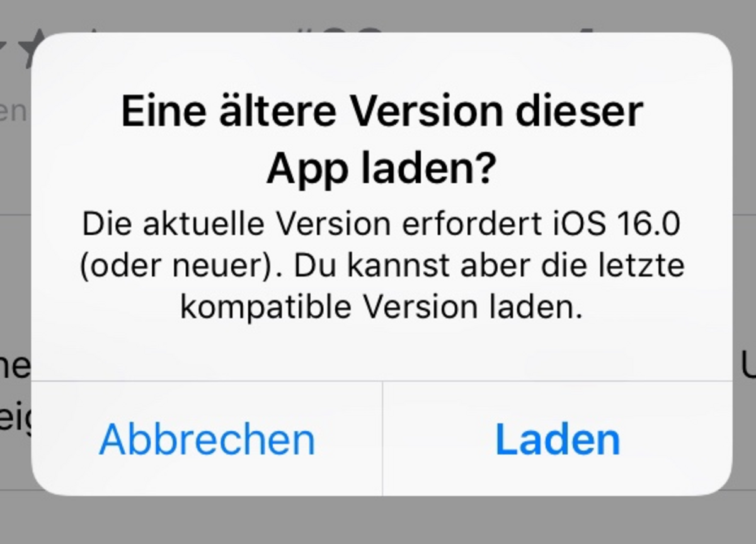Click the empty area beneath the alert message

click(x=382, y=353)
